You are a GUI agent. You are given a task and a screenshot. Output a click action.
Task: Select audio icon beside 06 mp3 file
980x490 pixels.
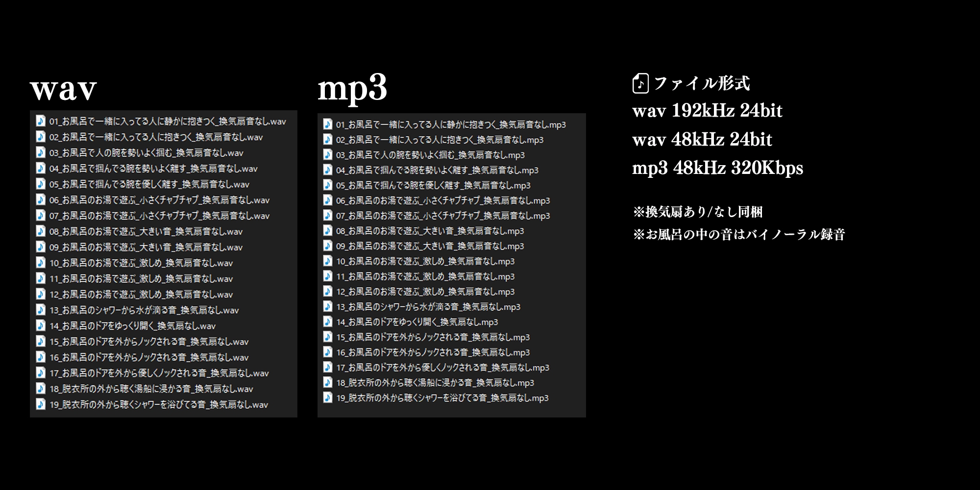tap(328, 200)
